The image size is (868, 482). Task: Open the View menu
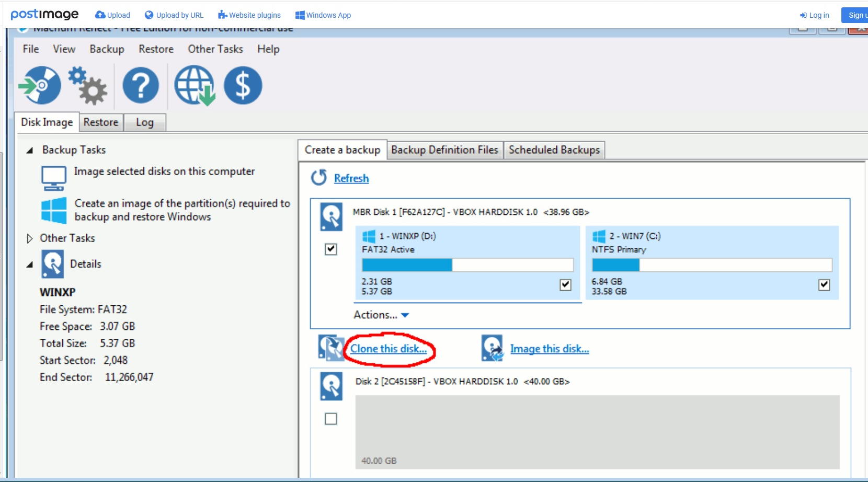(x=64, y=49)
